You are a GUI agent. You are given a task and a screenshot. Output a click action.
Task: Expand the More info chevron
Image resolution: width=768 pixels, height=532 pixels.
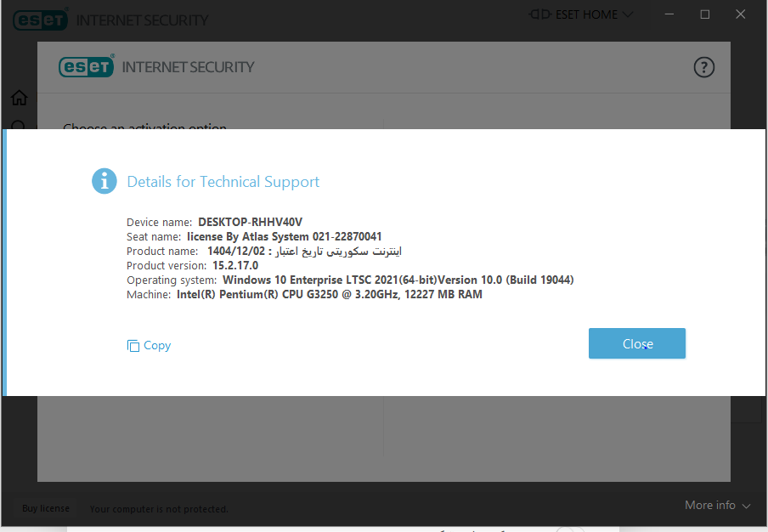[x=746, y=506]
